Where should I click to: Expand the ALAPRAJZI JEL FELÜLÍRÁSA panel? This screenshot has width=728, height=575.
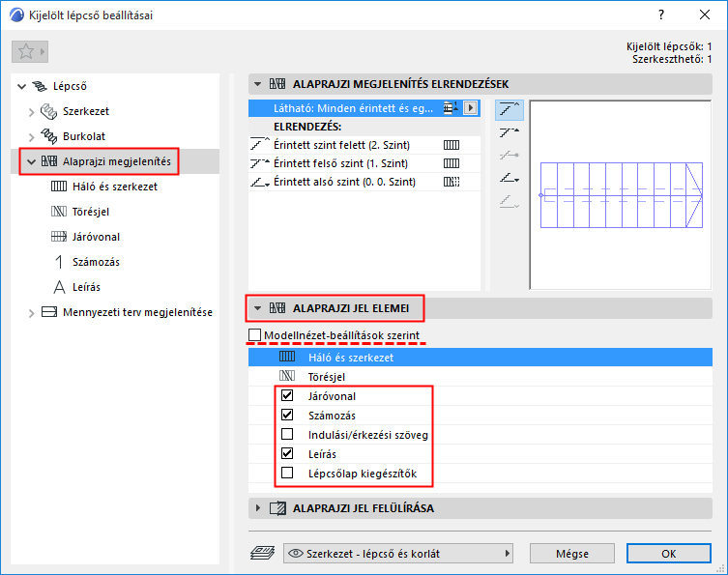(x=258, y=508)
